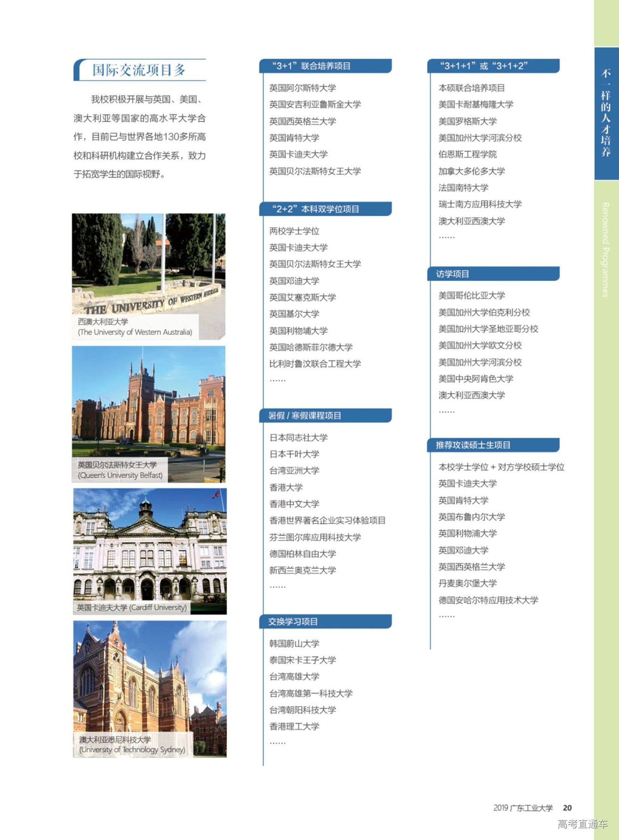The image size is (619, 840).
Task: Click the "3+1" 联合培养项目 section header
Action: 325,66
